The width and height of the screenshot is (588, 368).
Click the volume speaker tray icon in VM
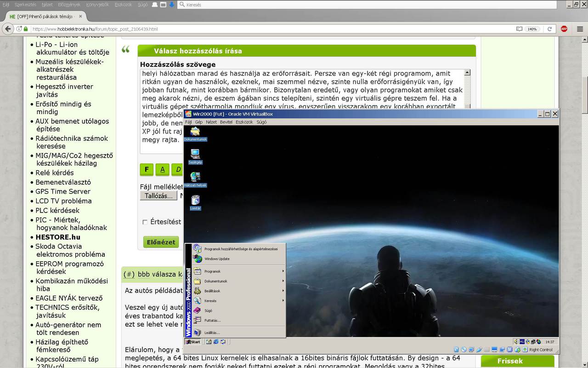click(516, 342)
